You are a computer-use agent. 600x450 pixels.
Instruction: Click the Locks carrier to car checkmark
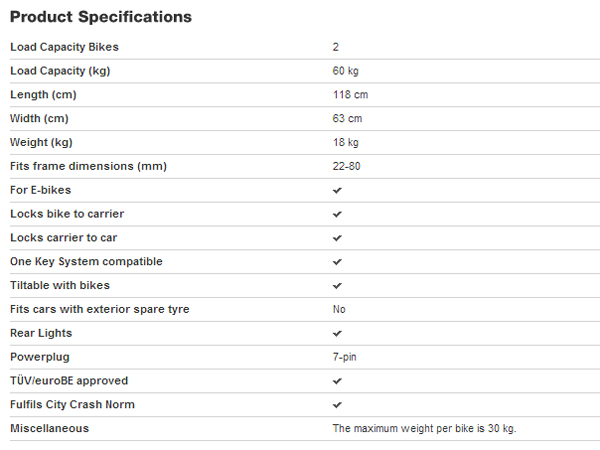pyautogui.click(x=337, y=238)
